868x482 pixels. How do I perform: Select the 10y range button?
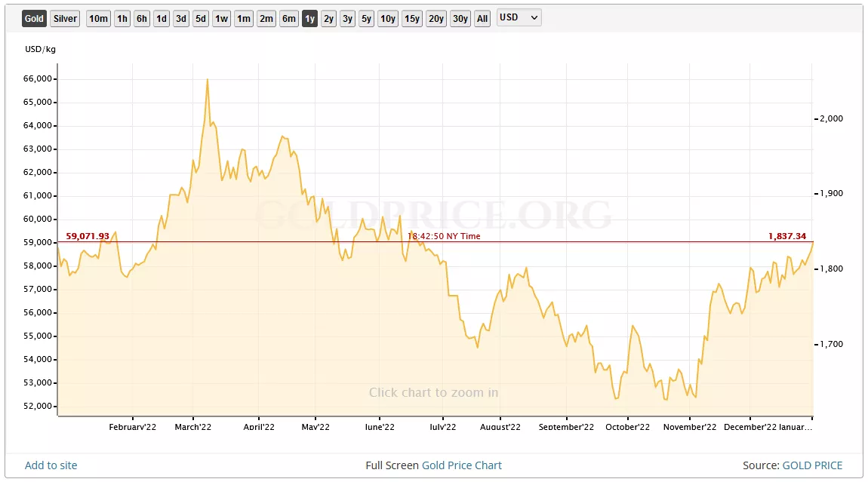[388, 19]
